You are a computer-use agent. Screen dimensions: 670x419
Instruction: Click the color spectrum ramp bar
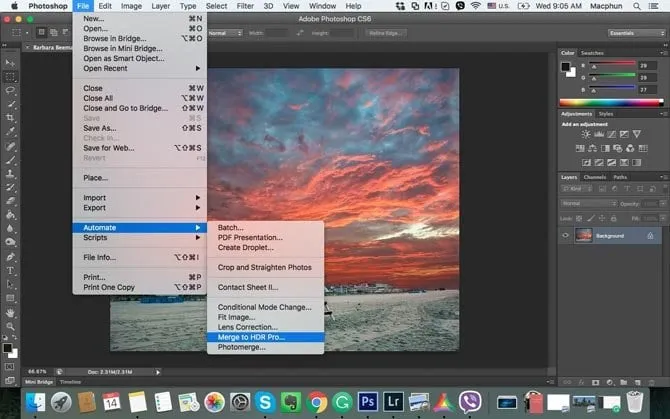609,102
